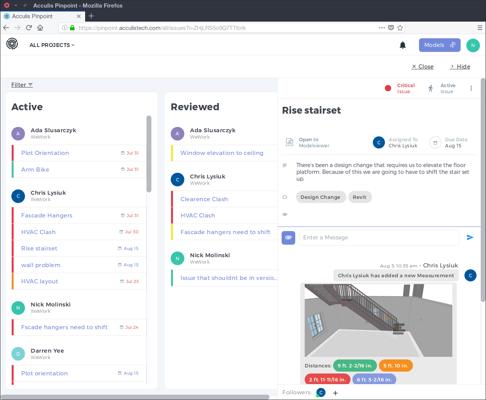Click the Models button

point(440,45)
